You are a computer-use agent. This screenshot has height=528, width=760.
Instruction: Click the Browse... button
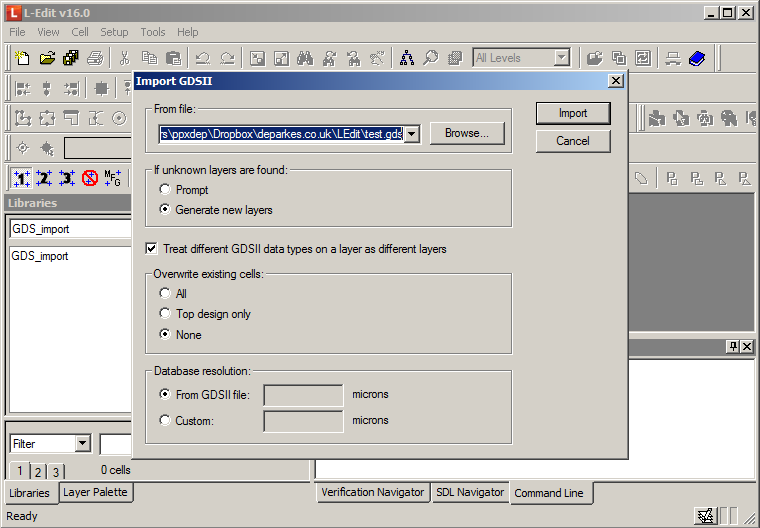pos(467,133)
